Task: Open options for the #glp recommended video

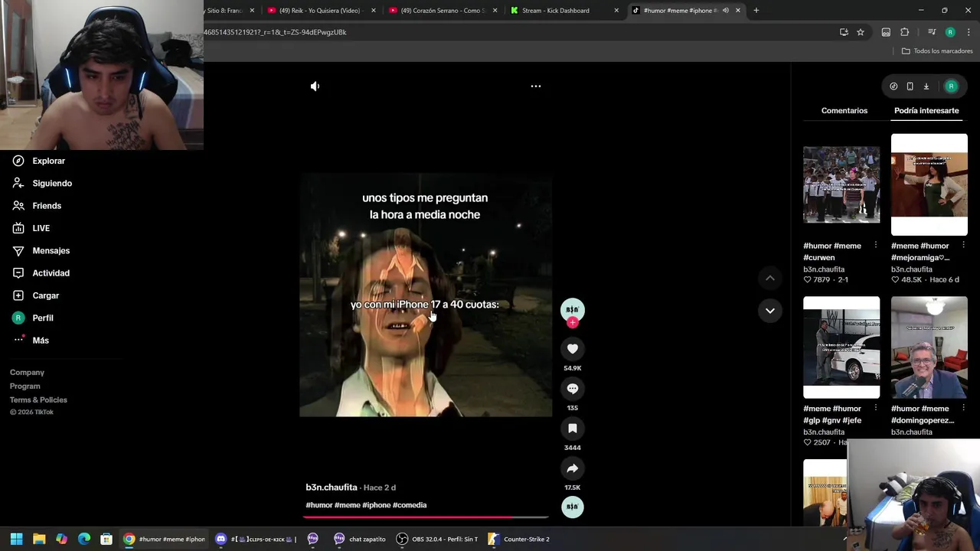Action: (x=876, y=409)
